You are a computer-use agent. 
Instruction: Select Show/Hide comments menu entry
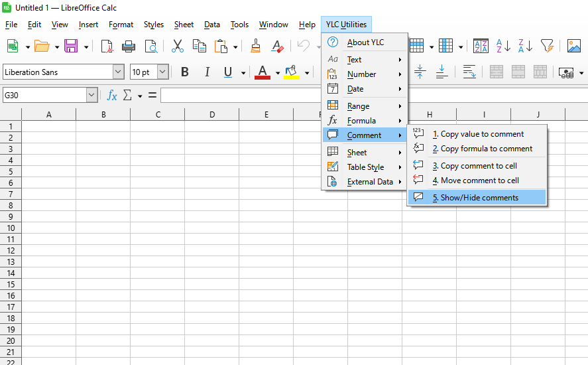coord(475,197)
